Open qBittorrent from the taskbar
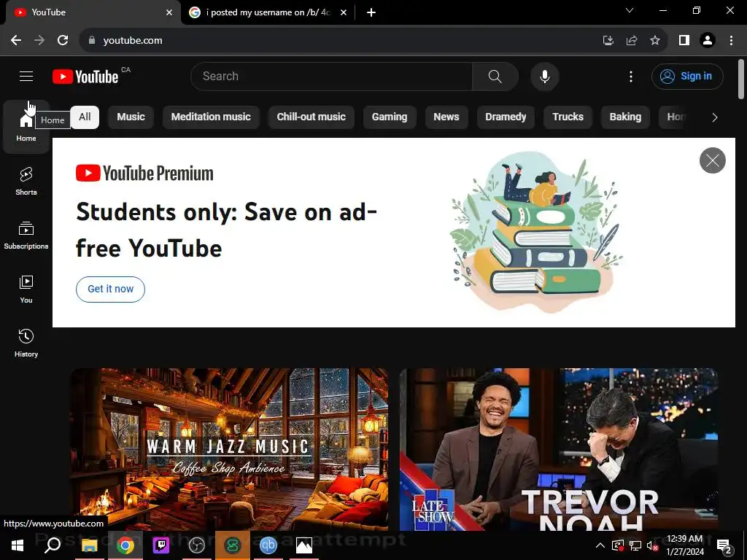The image size is (747, 560). (x=268, y=545)
